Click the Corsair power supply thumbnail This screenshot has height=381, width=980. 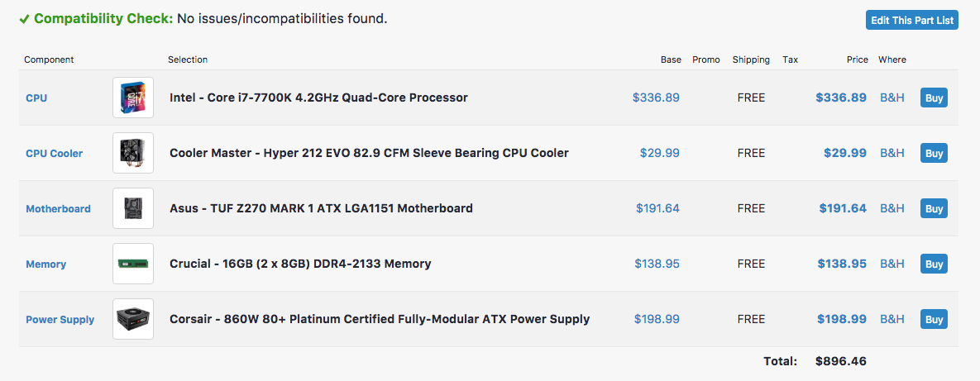click(133, 319)
